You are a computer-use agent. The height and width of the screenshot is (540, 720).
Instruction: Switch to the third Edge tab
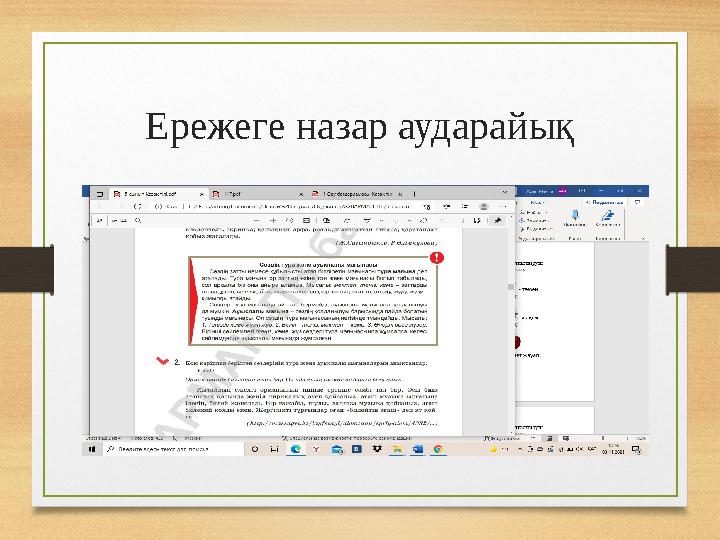(357, 194)
